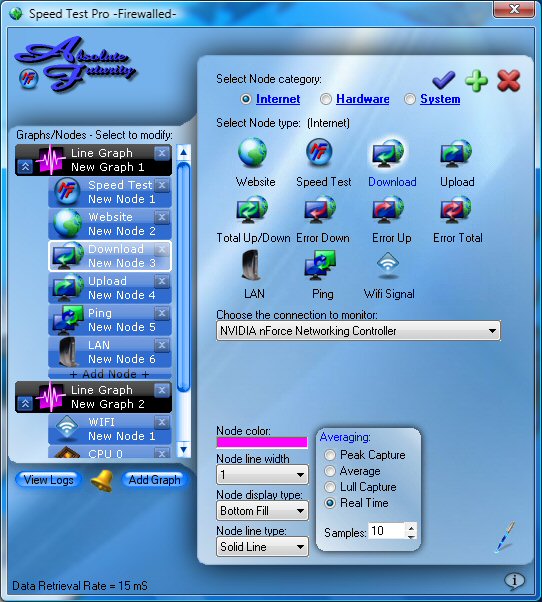Click the info icon at bottom right
Screen dimensions: 542x602
[x=514, y=580]
